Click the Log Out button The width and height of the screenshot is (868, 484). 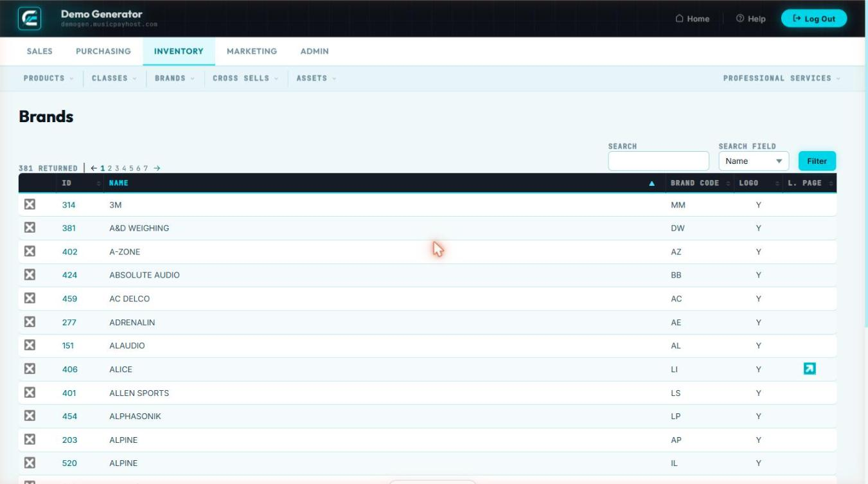(814, 19)
